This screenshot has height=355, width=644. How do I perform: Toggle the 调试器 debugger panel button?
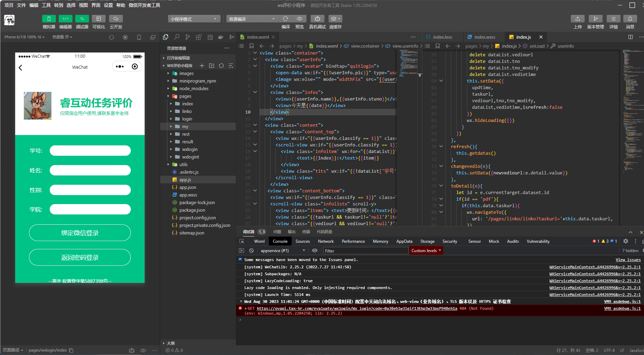[82, 19]
